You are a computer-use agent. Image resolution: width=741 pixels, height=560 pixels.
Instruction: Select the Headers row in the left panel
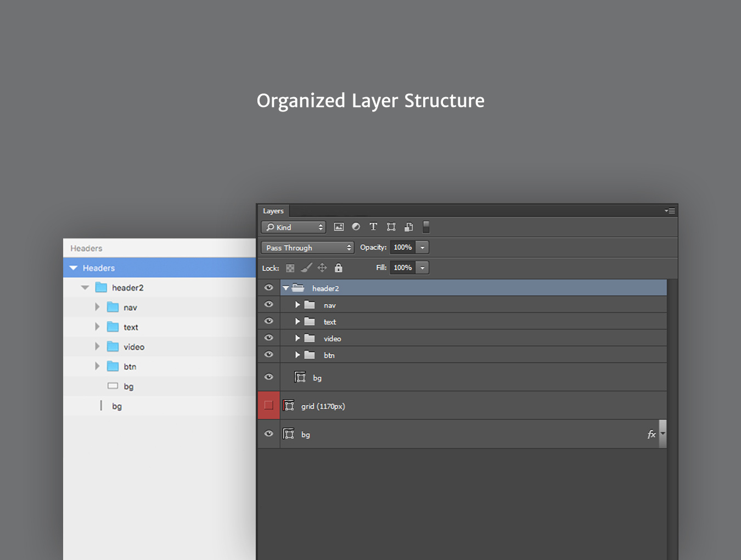point(159,268)
